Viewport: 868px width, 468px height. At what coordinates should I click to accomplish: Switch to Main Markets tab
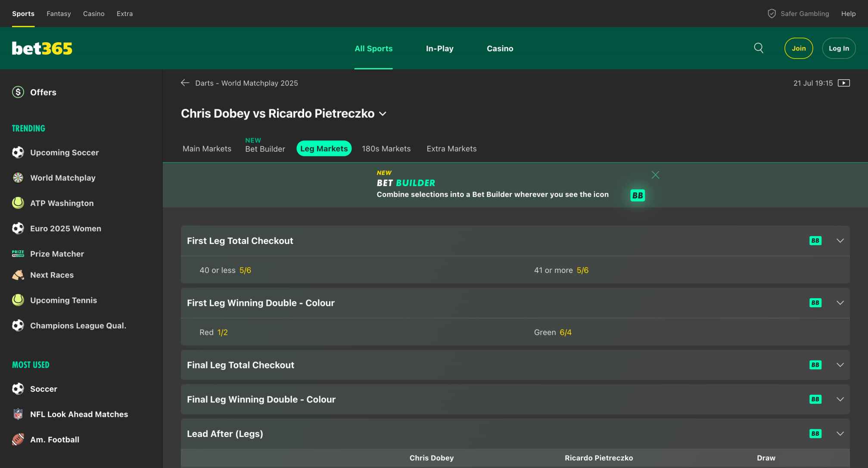207,149
